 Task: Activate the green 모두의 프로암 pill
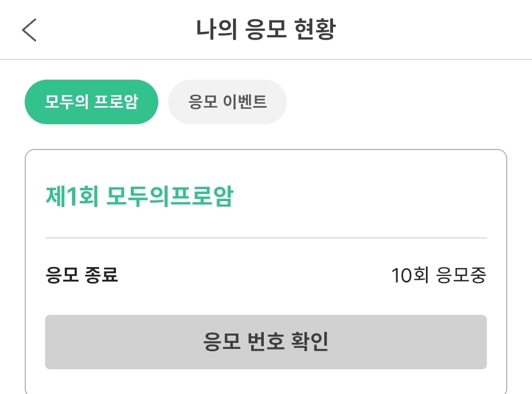91,102
